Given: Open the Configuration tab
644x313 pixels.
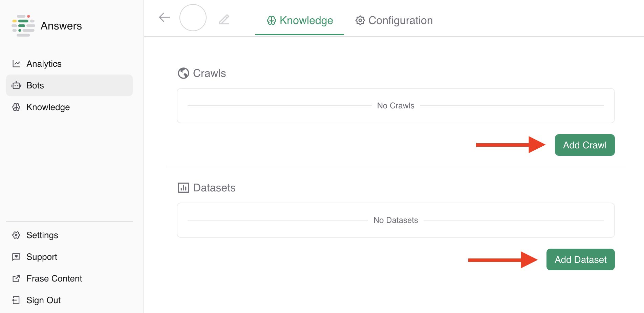Looking at the screenshot, I should [394, 20].
